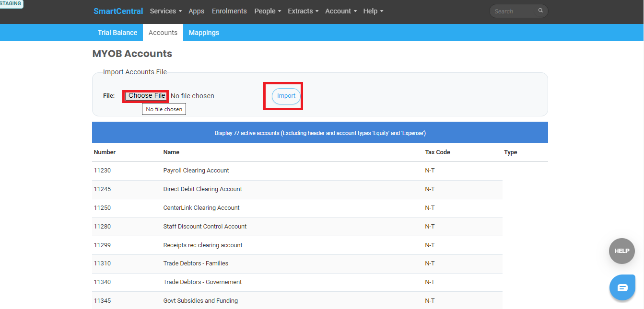644x309 pixels.
Task: Select account number 11310
Action: pos(102,263)
